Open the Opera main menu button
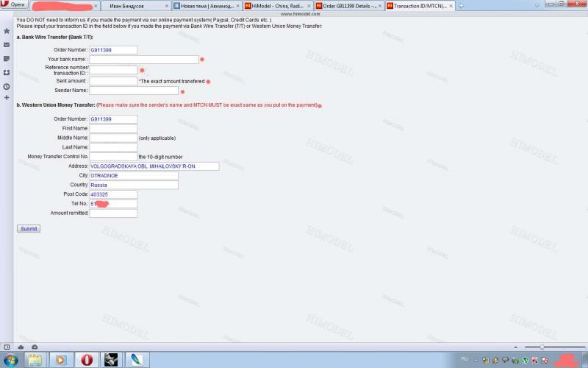Viewport: 588px width, 368px height. pyautogui.click(x=15, y=4)
